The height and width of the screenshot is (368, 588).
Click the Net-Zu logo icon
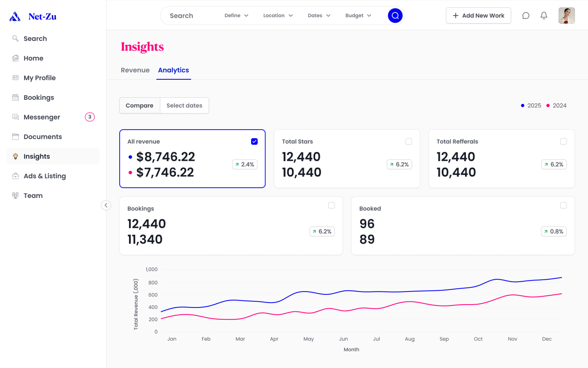click(15, 16)
